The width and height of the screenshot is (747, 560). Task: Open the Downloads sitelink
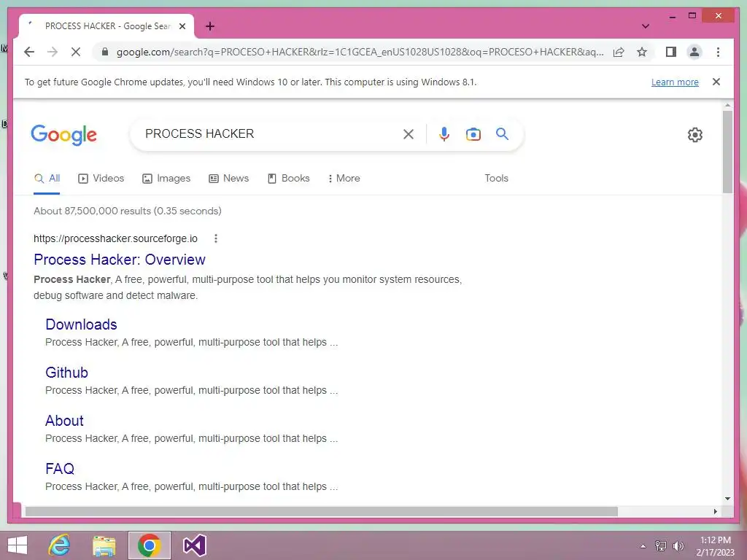(82, 324)
